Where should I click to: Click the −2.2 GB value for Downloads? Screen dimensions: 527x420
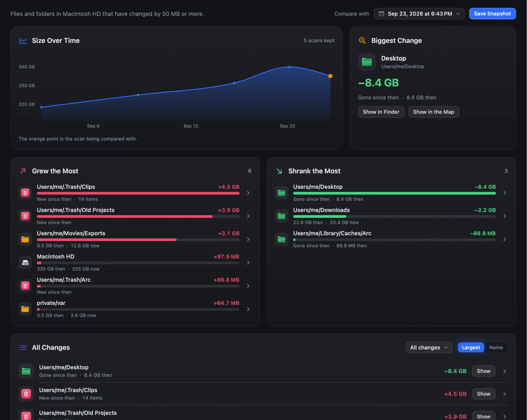click(485, 210)
